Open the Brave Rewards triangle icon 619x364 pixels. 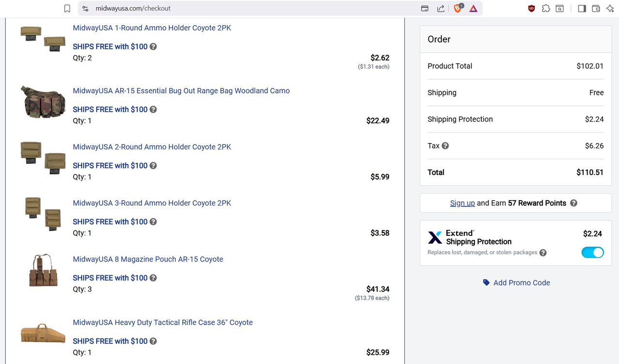click(x=473, y=8)
